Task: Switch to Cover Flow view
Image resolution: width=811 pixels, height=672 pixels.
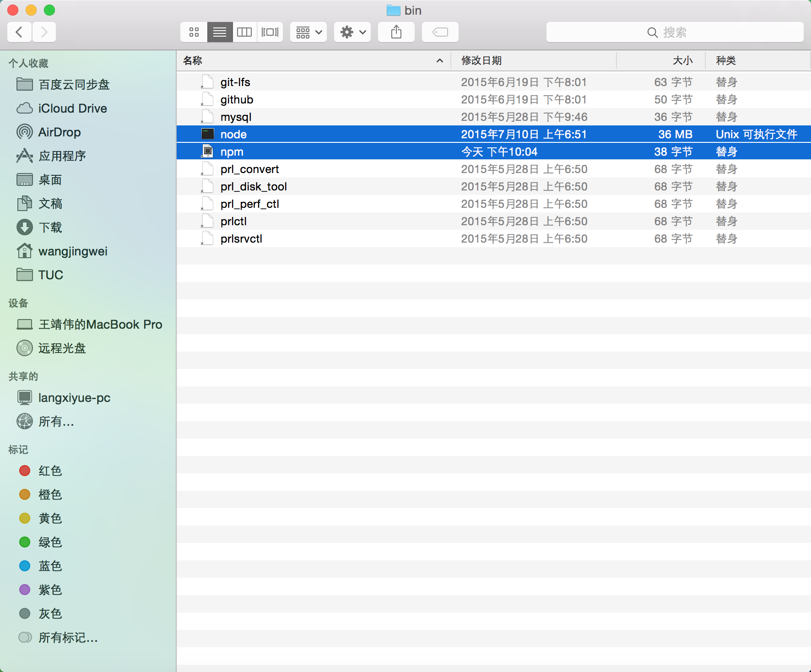Action: (270, 32)
